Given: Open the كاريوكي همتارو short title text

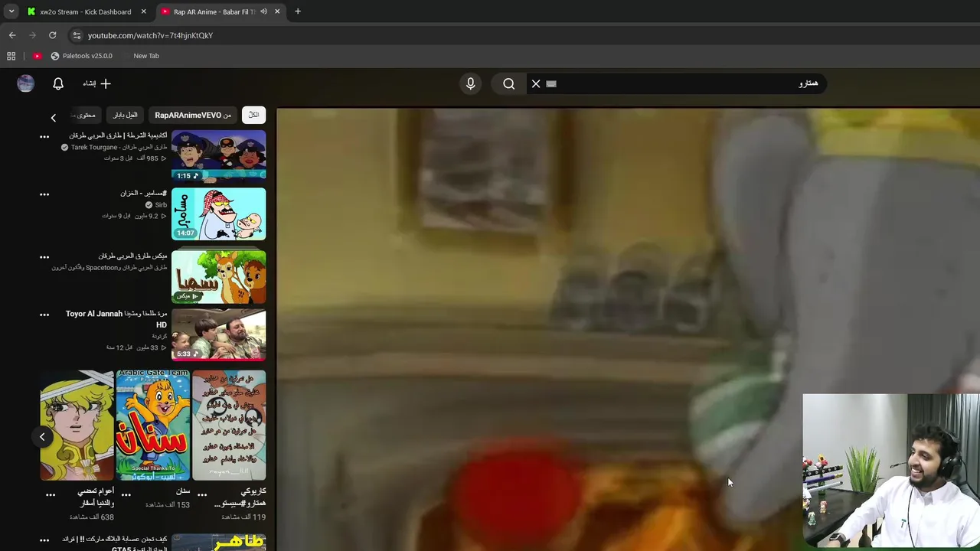Looking at the screenshot, I should point(240,497).
